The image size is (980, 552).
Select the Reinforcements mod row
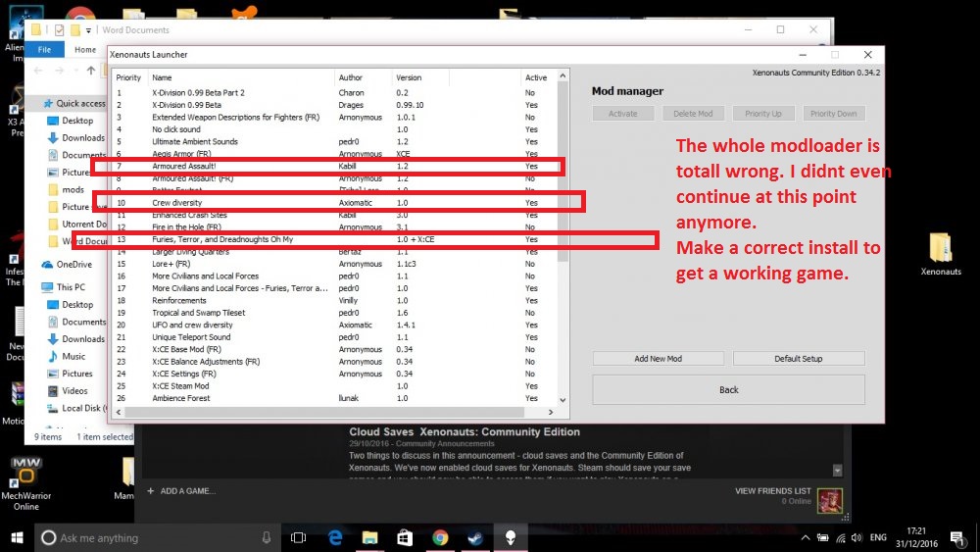coord(334,300)
